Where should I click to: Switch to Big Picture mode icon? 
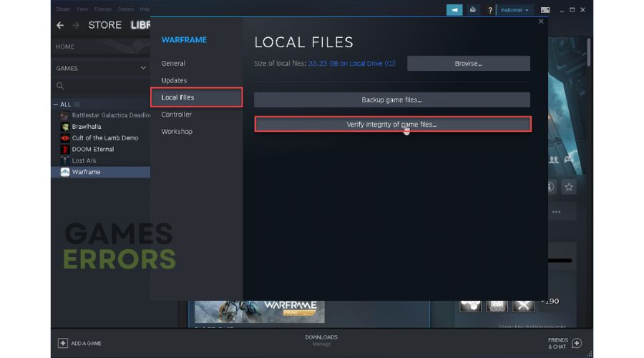[x=545, y=10]
